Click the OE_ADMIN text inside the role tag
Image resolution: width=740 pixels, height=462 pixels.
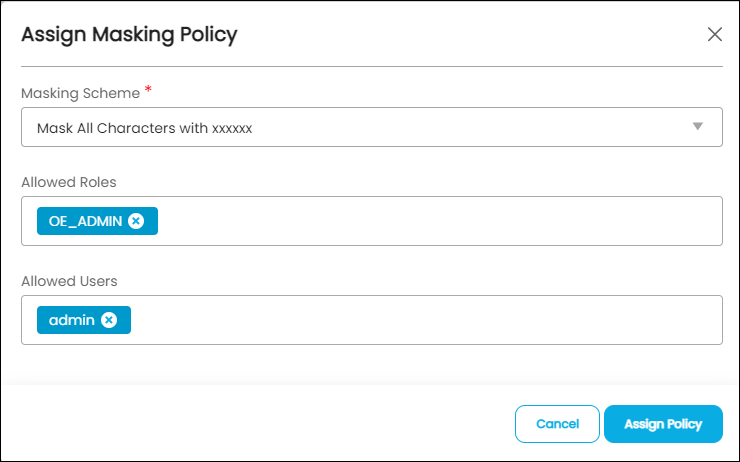(85, 221)
